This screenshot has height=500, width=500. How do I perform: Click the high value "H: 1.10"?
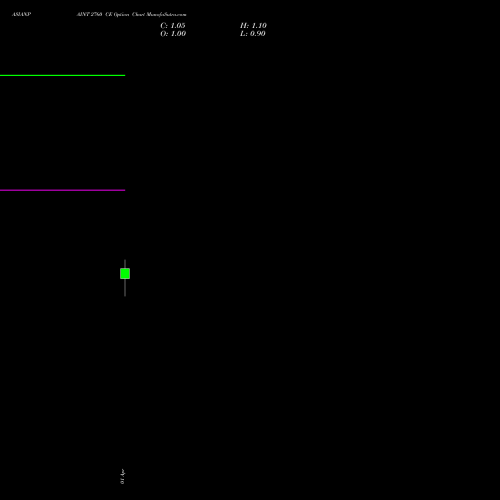point(253,26)
